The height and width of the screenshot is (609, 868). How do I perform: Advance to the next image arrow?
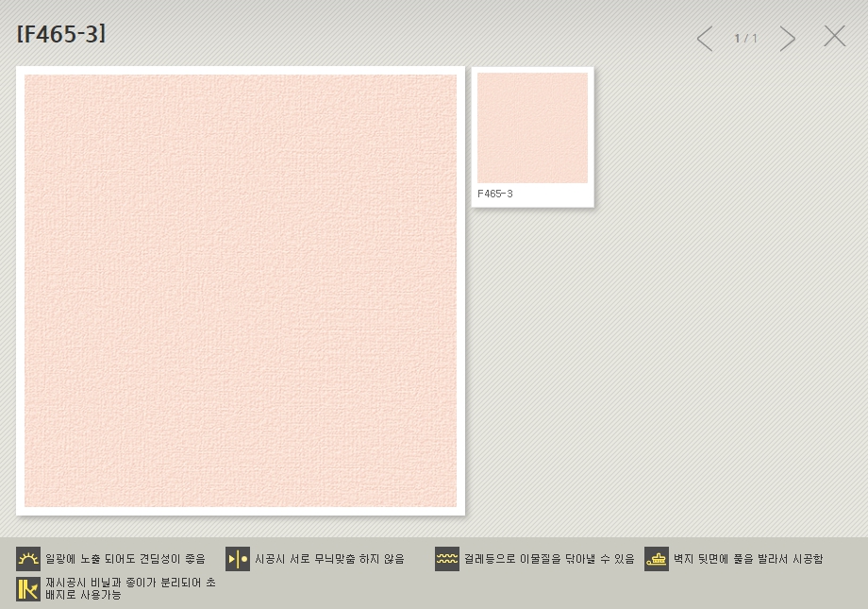point(788,39)
